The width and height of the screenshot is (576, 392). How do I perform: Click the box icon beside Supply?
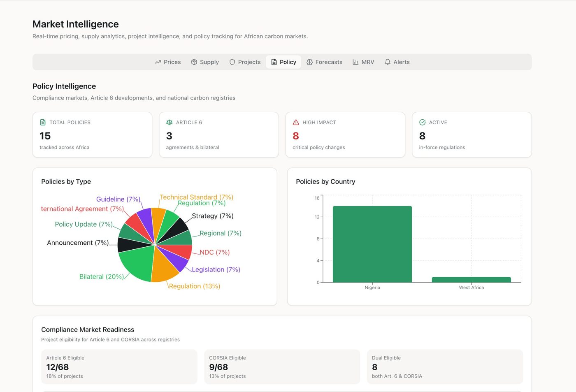pos(194,62)
